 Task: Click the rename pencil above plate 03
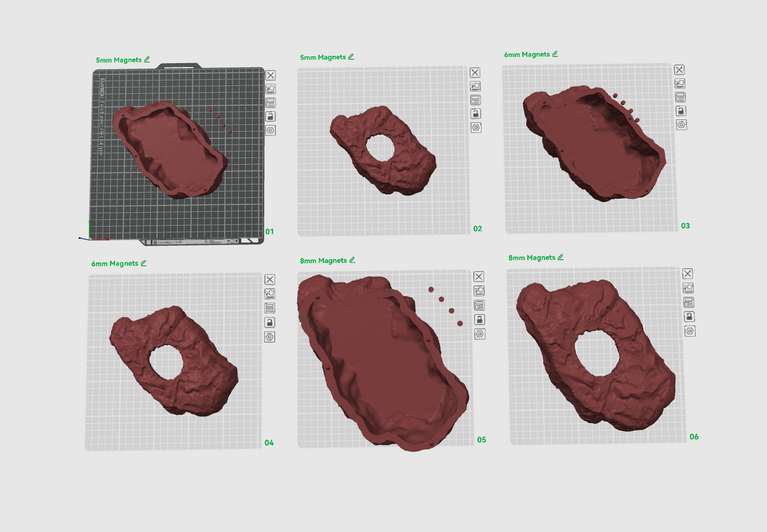(x=555, y=54)
